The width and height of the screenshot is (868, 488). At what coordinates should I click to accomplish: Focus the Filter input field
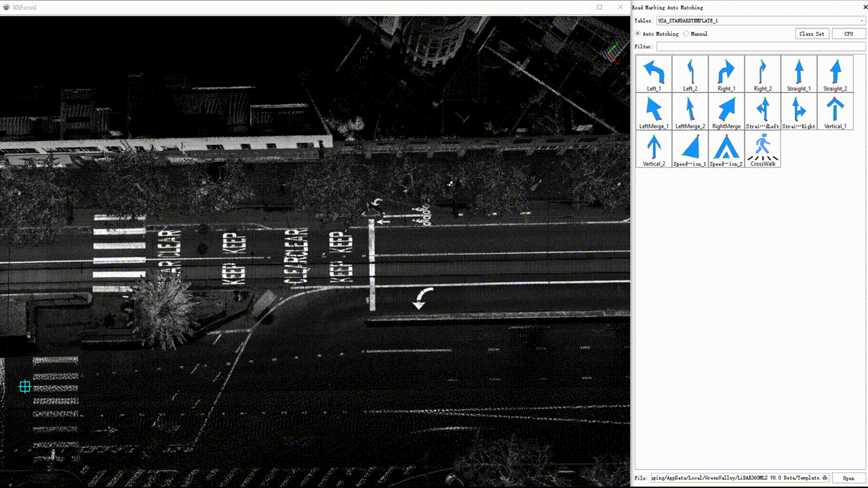point(761,47)
